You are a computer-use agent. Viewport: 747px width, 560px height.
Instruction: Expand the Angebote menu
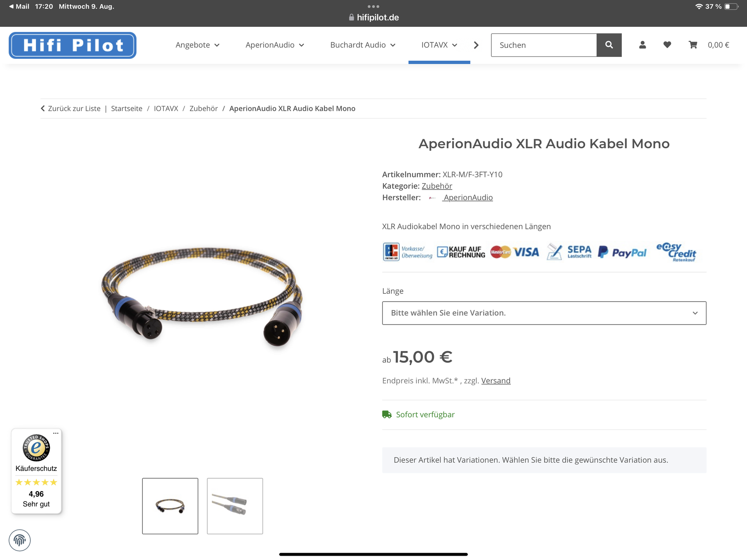click(197, 45)
